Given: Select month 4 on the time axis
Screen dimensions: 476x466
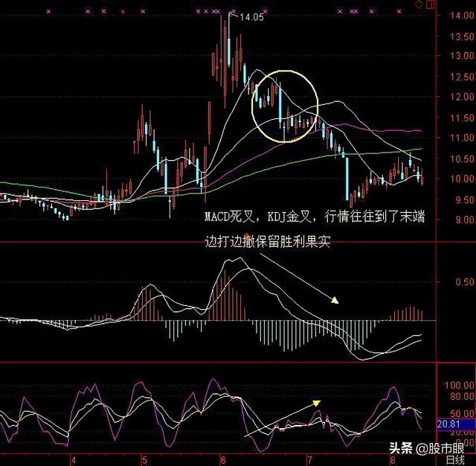Looking at the screenshot, I should (73, 460).
